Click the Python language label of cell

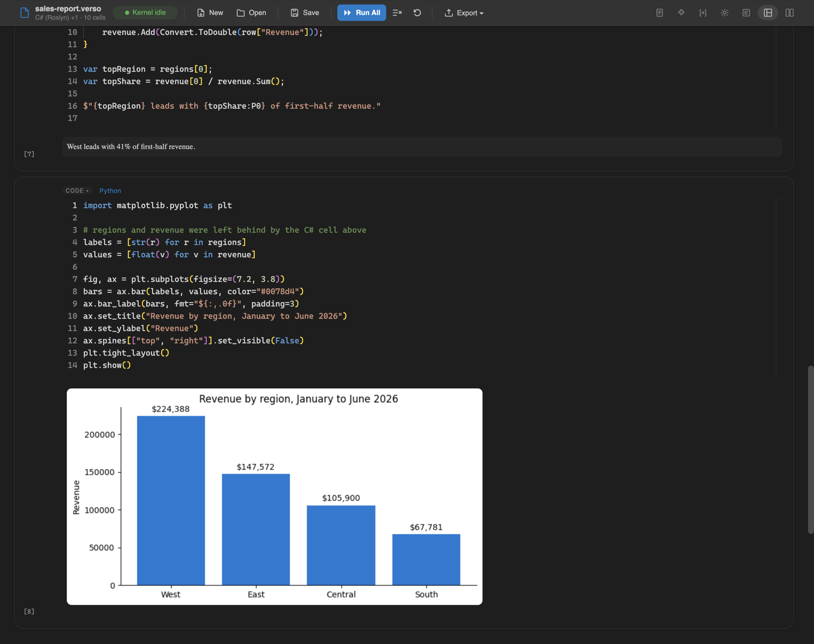[x=110, y=190]
